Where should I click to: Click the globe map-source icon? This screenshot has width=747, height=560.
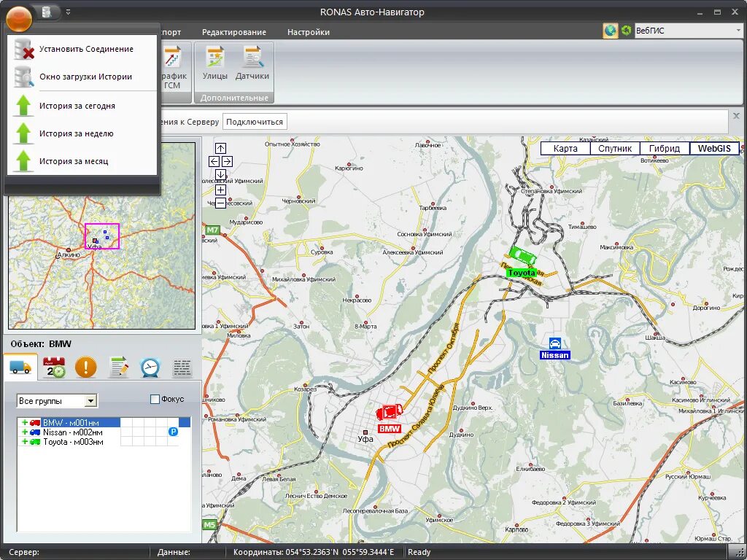(x=610, y=31)
